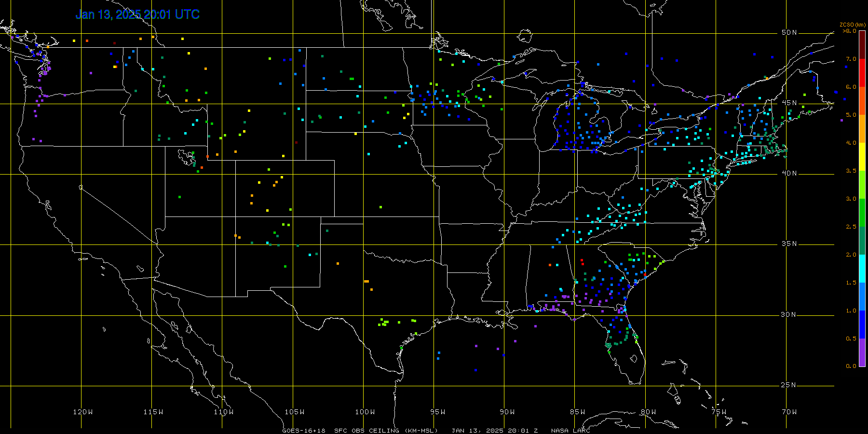Pick the lime 3–3.5 km color bar segment
Image resolution: width=868 pixels, height=434 pixels.
point(862,185)
